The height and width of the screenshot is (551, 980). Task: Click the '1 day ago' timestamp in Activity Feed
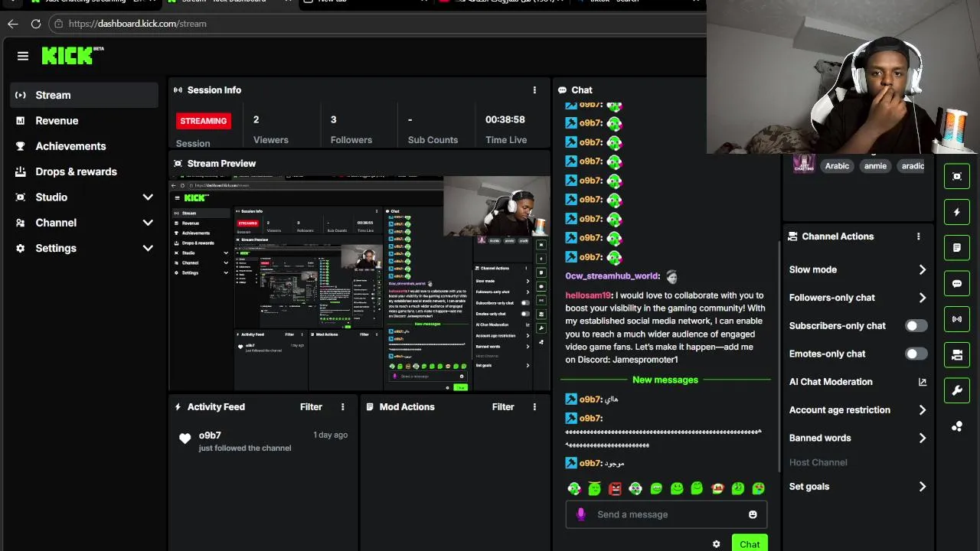coord(330,435)
